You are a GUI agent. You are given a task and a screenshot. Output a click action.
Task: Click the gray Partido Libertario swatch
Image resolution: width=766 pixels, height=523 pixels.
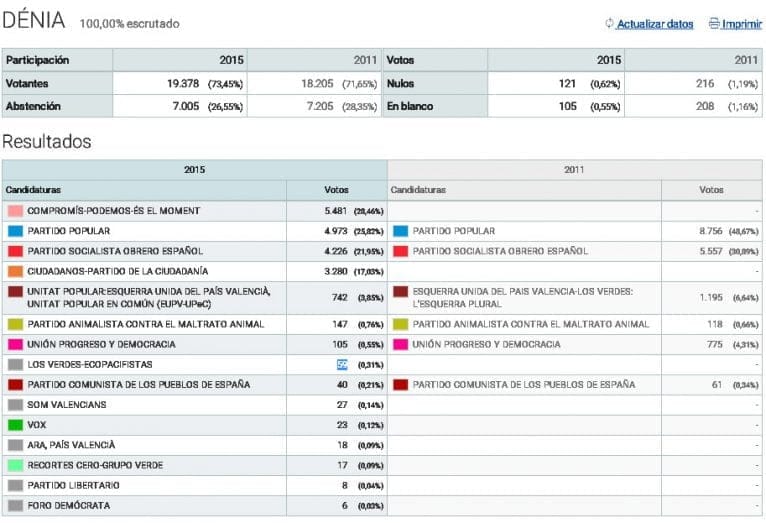tap(15, 485)
